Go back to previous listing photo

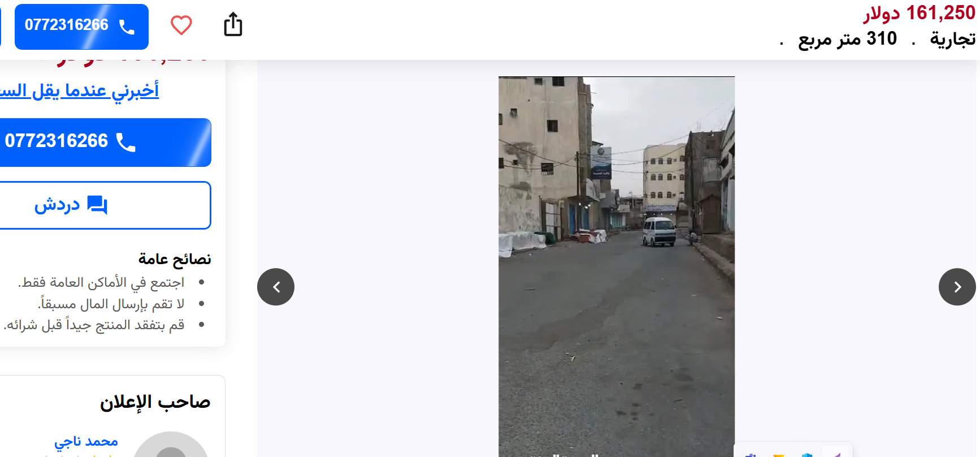coord(276,287)
